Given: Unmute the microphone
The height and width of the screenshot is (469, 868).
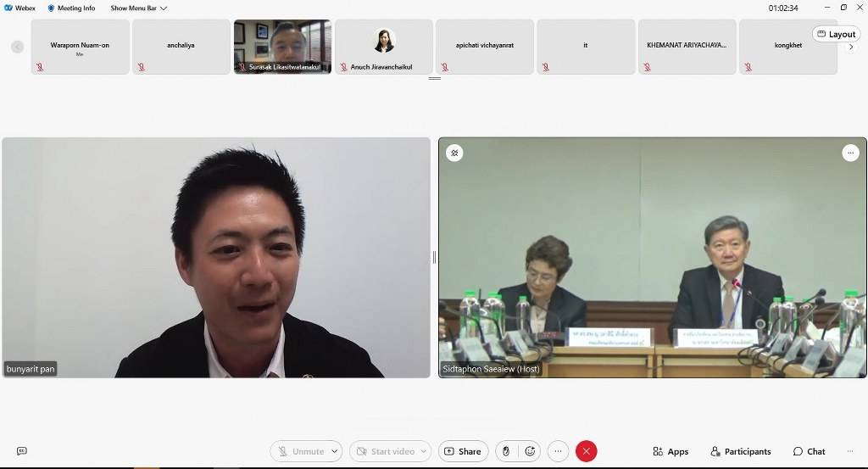Looking at the screenshot, I should (x=301, y=451).
